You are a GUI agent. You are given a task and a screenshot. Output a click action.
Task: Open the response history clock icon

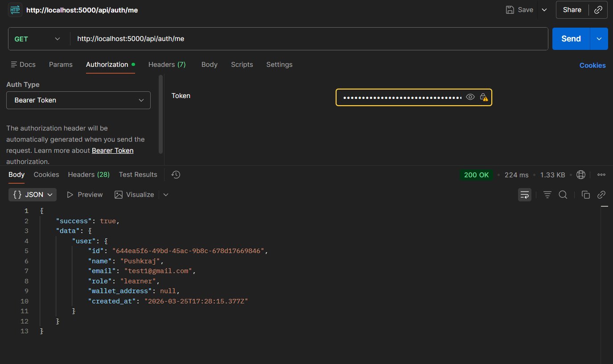coord(176,175)
